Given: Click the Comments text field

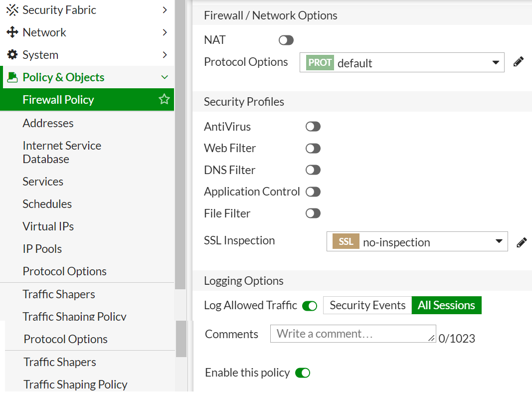Looking at the screenshot, I should (353, 334).
